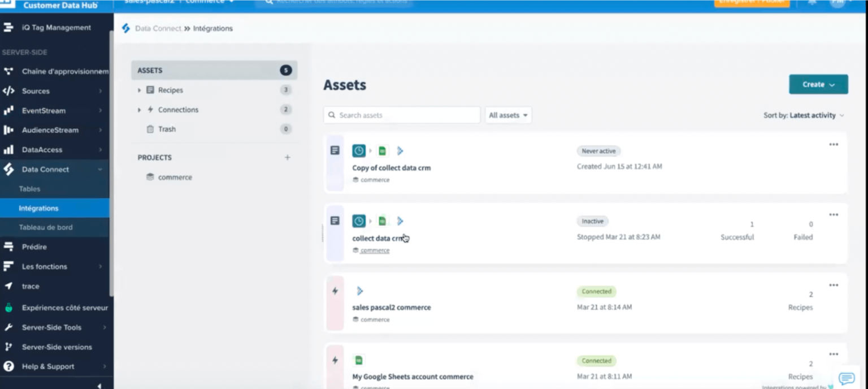
Task: Open three-dot menu for sales pascal2 commerce
Action: tap(834, 285)
